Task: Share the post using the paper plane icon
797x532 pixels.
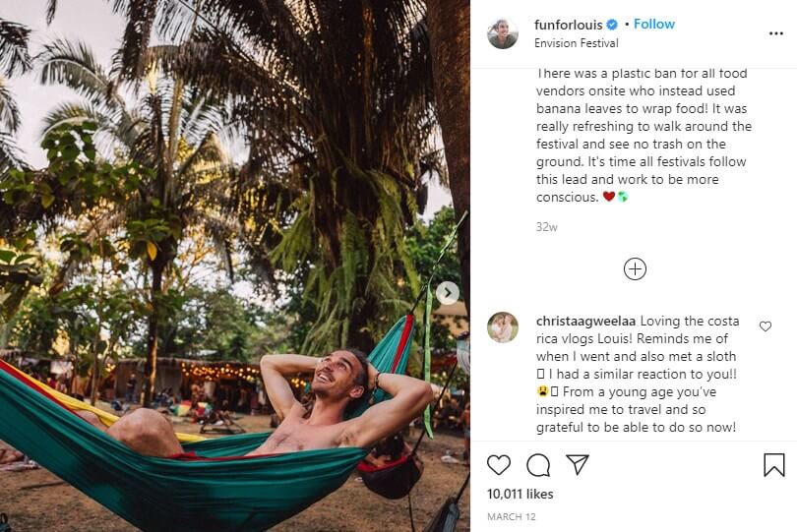Action: click(x=578, y=465)
